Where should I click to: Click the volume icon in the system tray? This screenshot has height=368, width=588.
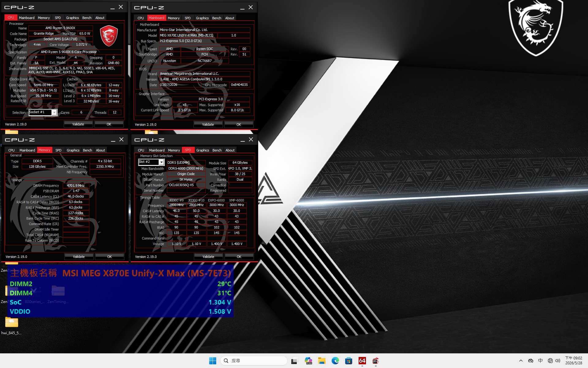point(558,361)
